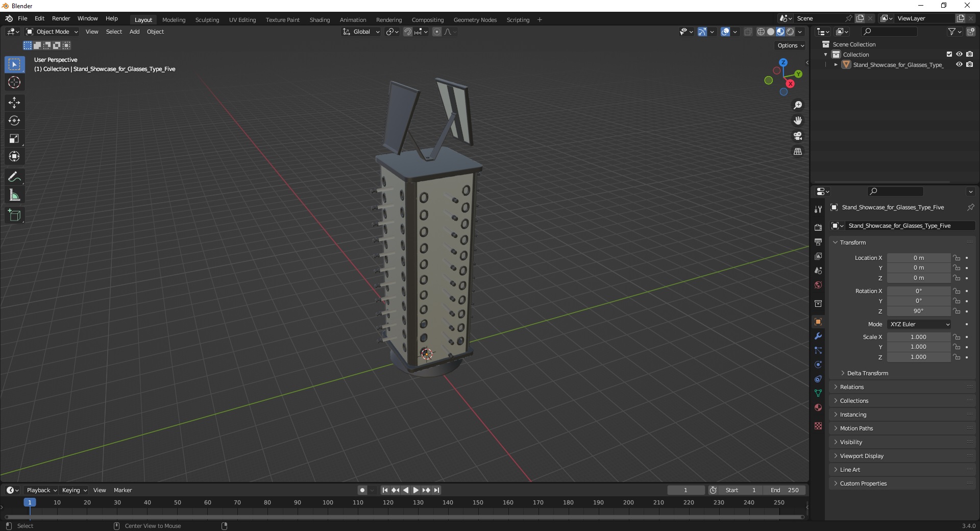Click the Zoom viewport gizmo icon

[798, 105]
